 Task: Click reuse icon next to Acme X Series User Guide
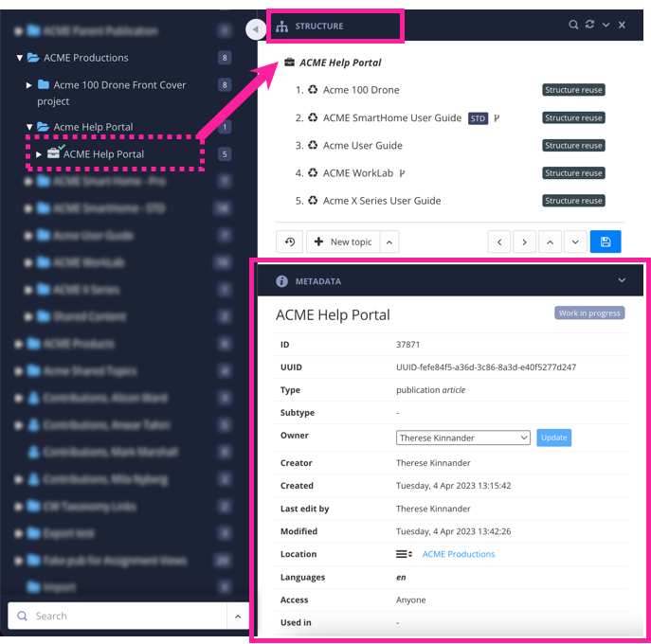(313, 201)
